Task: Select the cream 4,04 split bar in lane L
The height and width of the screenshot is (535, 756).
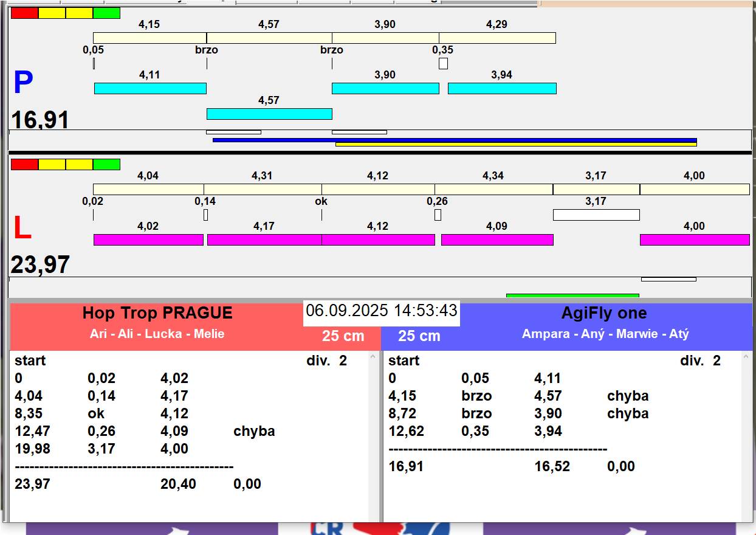Action: (x=148, y=189)
